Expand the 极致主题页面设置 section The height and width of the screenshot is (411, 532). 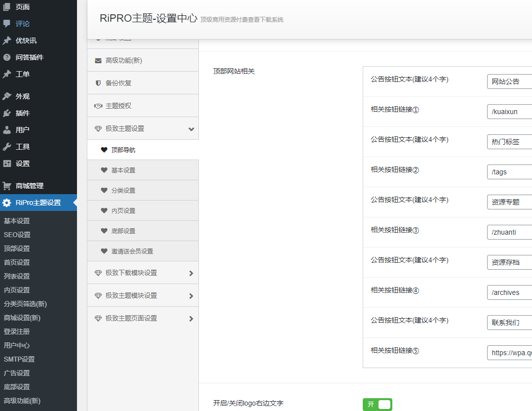coord(191,319)
